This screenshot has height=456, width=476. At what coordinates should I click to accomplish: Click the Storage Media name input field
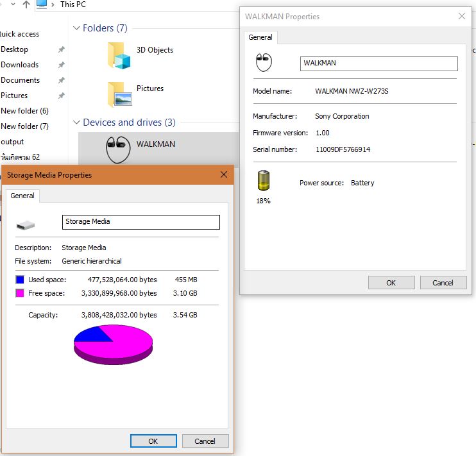click(141, 223)
